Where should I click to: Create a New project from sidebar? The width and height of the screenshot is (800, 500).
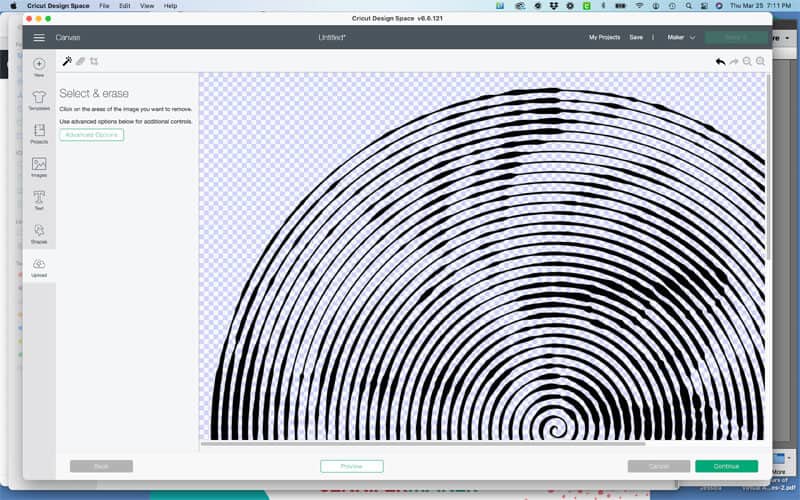point(39,67)
